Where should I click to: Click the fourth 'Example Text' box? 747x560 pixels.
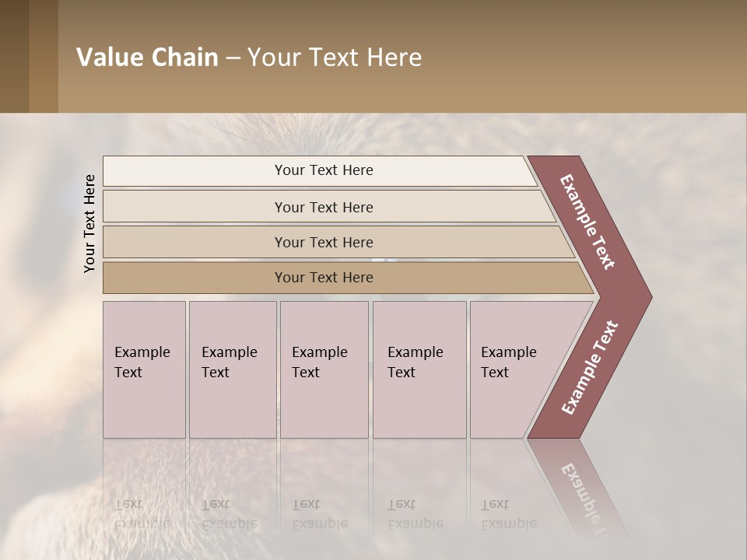[x=419, y=369]
